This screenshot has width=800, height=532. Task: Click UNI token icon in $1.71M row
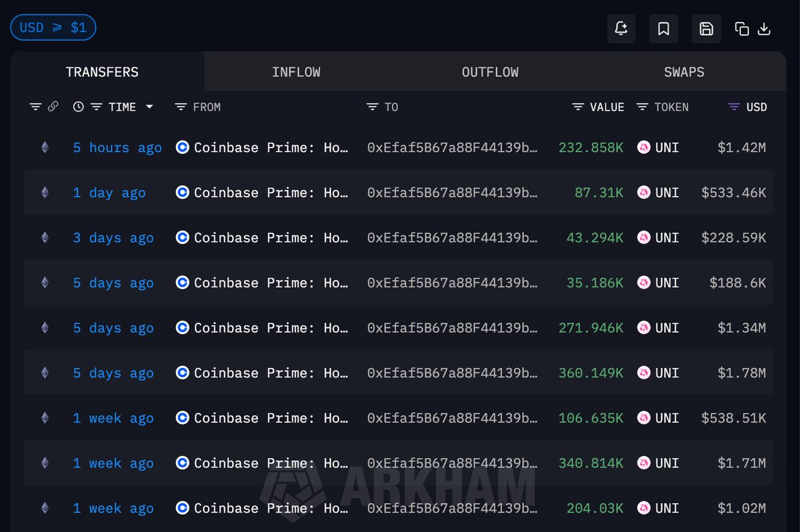(x=643, y=463)
